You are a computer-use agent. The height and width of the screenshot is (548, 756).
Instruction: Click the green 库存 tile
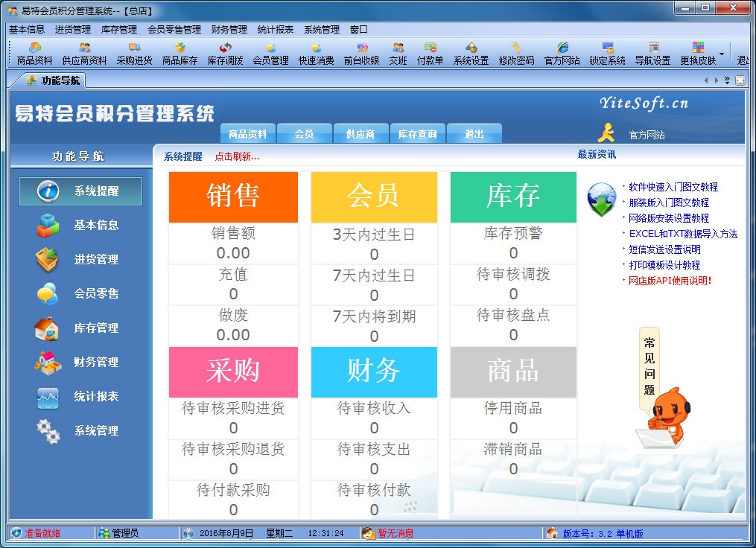pyautogui.click(x=513, y=197)
